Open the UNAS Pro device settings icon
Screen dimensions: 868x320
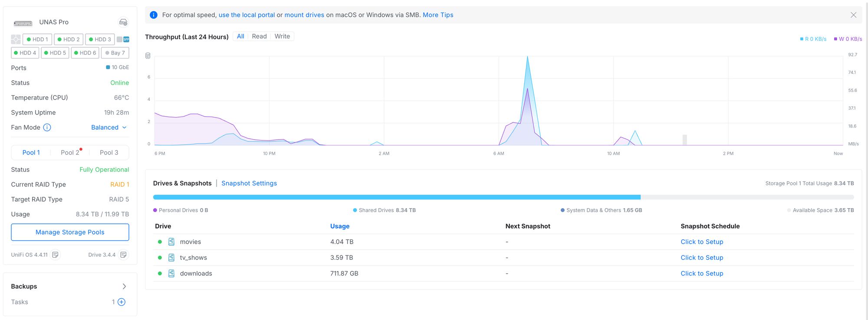point(123,22)
